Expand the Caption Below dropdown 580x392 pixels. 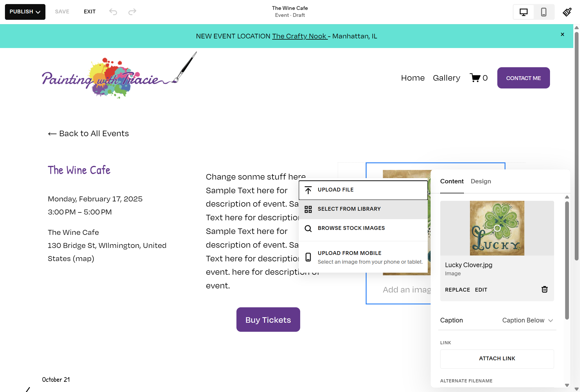pos(528,320)
